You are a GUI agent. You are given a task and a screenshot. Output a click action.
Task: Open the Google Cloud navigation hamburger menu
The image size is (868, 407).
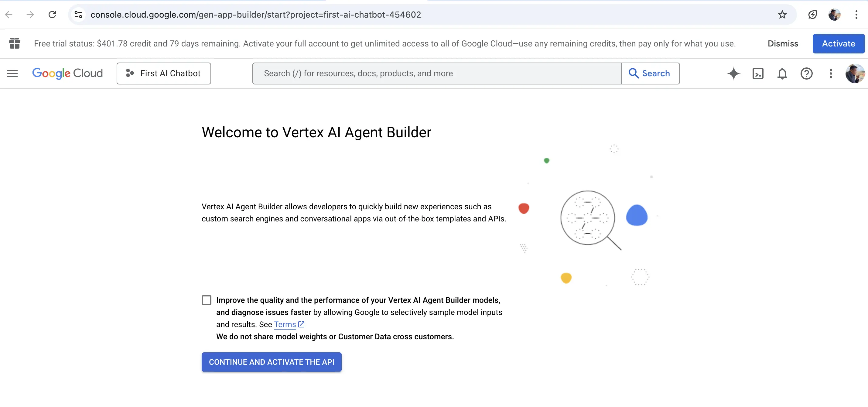12,73
